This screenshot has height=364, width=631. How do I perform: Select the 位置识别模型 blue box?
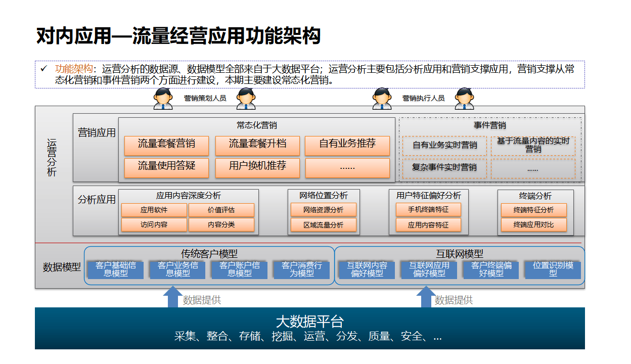(553, 269)
